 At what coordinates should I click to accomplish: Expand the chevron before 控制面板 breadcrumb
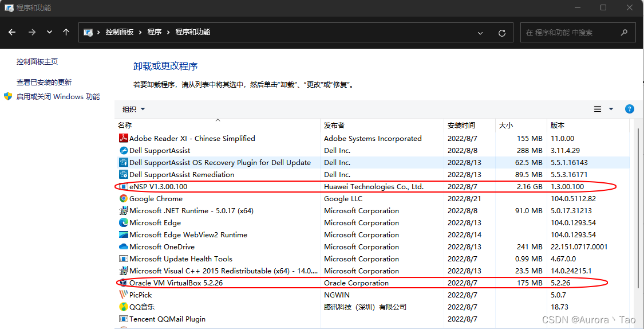98,32
